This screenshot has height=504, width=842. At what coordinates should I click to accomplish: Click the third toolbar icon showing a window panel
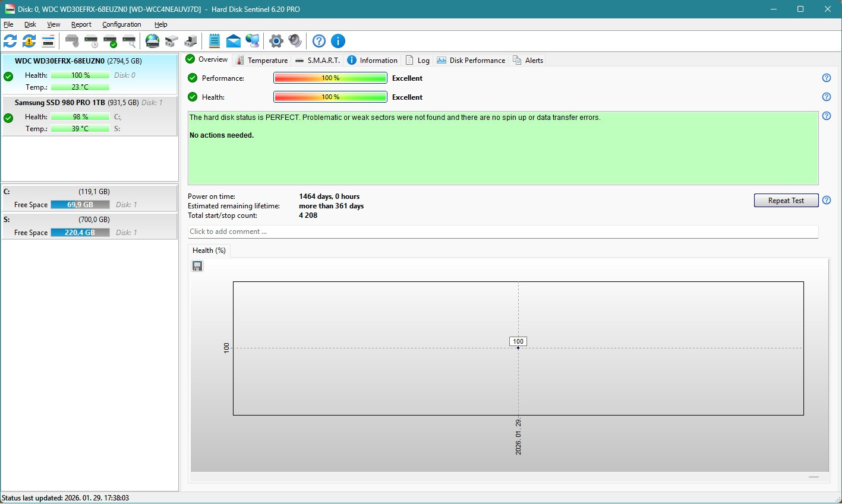pos(48,41)
